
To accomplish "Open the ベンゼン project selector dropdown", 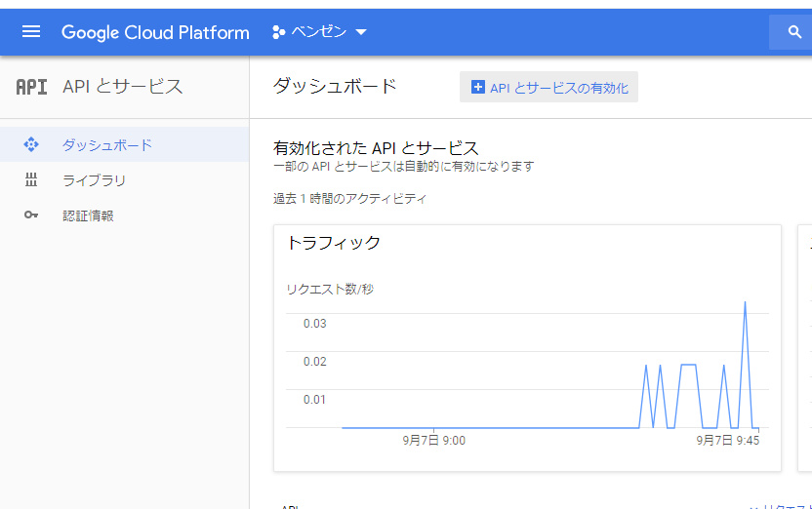I will 319,32.
